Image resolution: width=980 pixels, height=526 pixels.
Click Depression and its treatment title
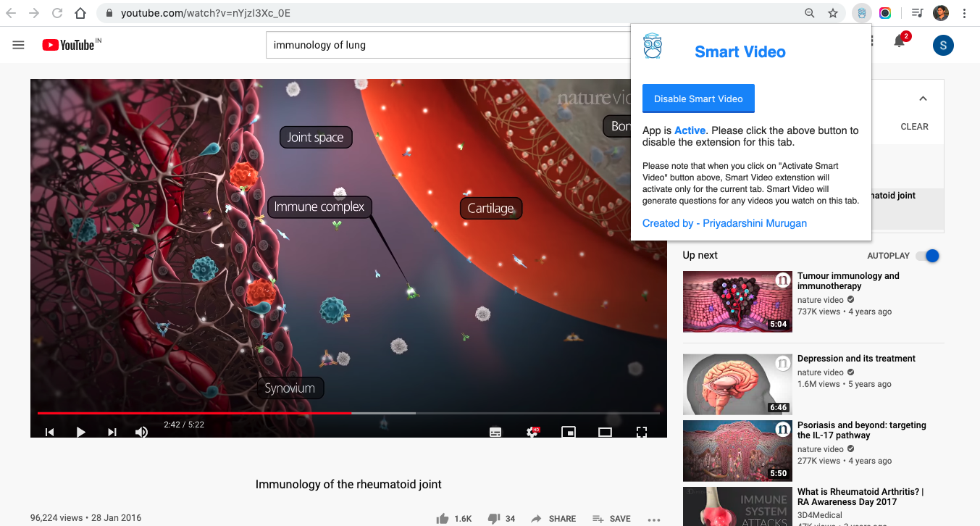[856, 359]
